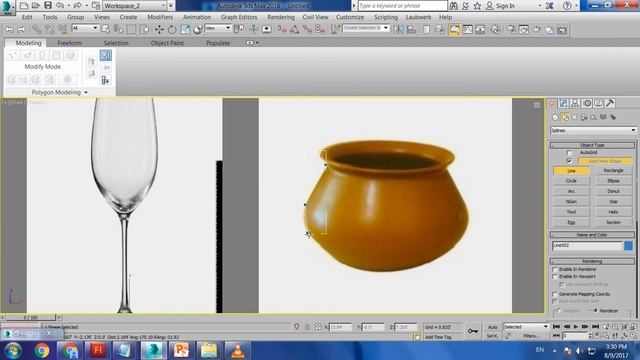Screen dimensions: 640x360
Task: Click the Align tool icon
Action: 411,29
